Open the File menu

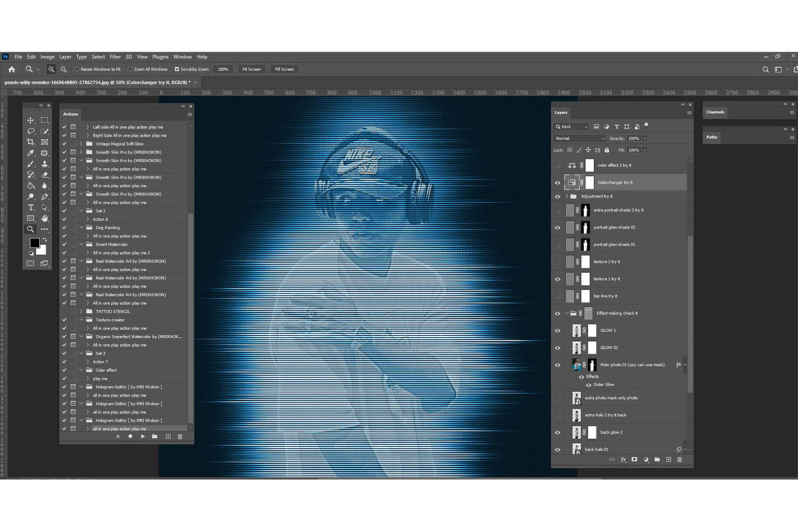coord(18,57)
